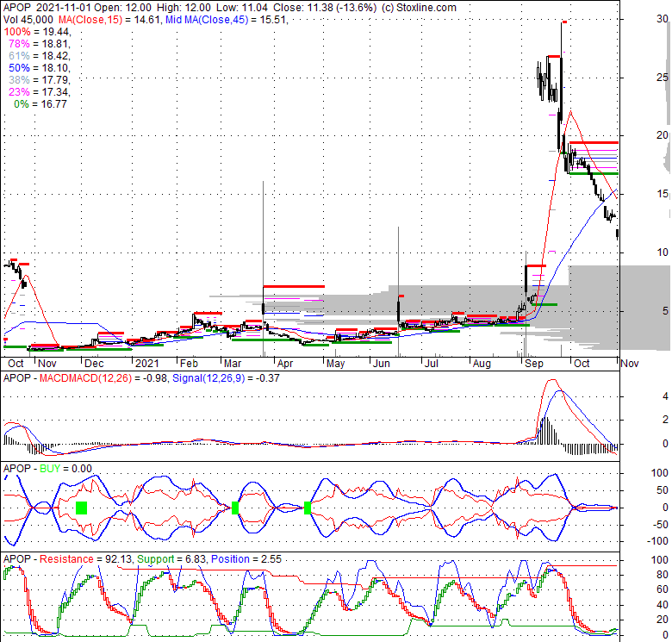The height and width of the screenshot is (642, 672).
Task: Click the price axis label '20'
Action: coord(663,135)
